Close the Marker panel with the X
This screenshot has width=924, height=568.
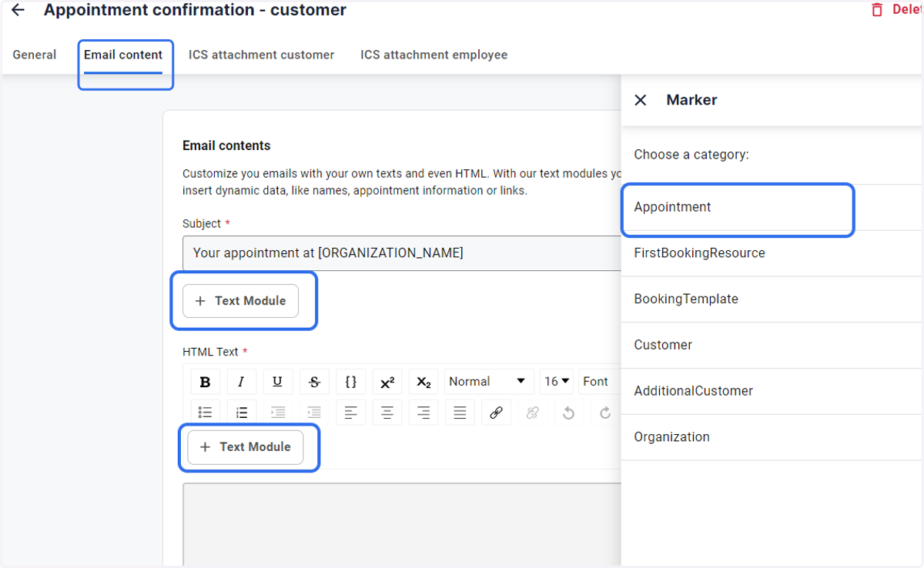(x=640, y=100)
